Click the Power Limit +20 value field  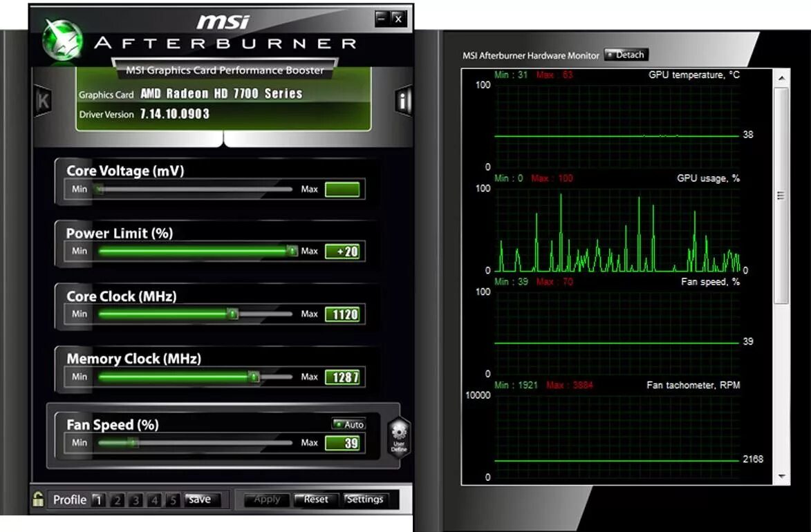(342, 251)
